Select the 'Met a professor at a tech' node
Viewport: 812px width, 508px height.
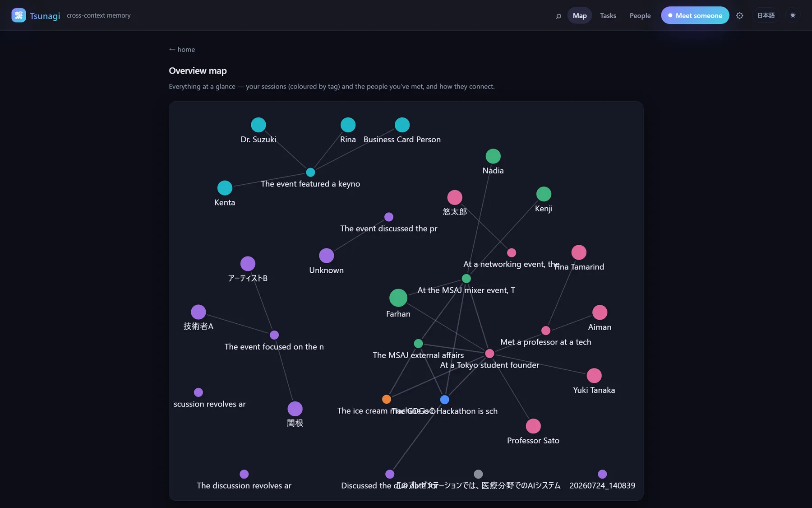point(546,331)
